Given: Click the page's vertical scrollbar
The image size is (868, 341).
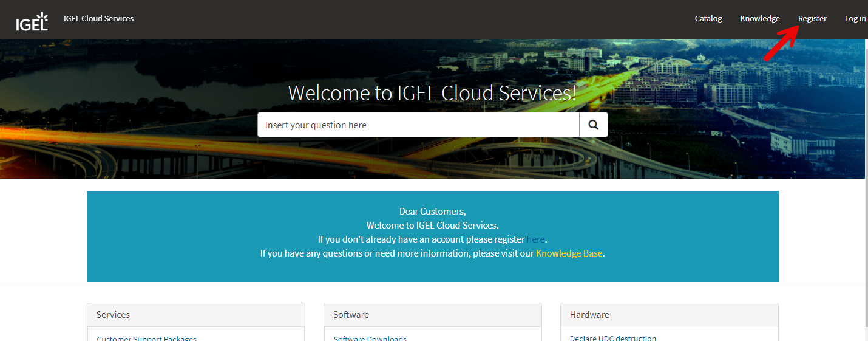Looking at the screenshot, I should (x=866, y=182).
